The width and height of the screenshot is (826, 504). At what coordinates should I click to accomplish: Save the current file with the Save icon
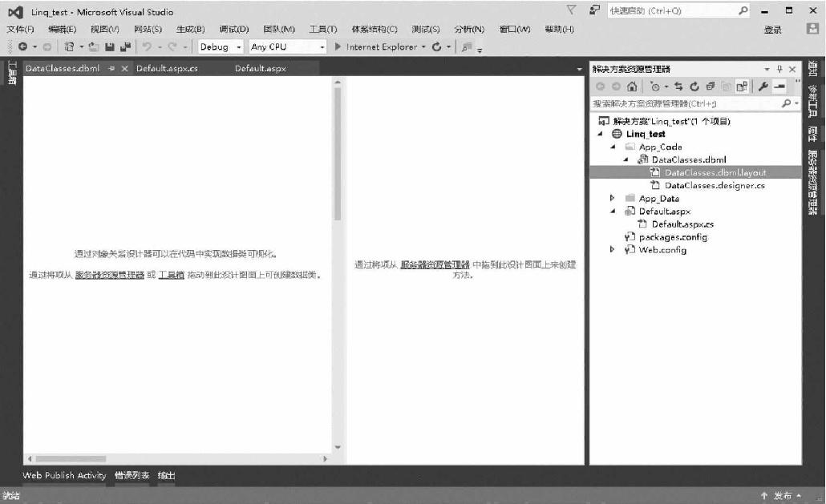pos(110,46)
